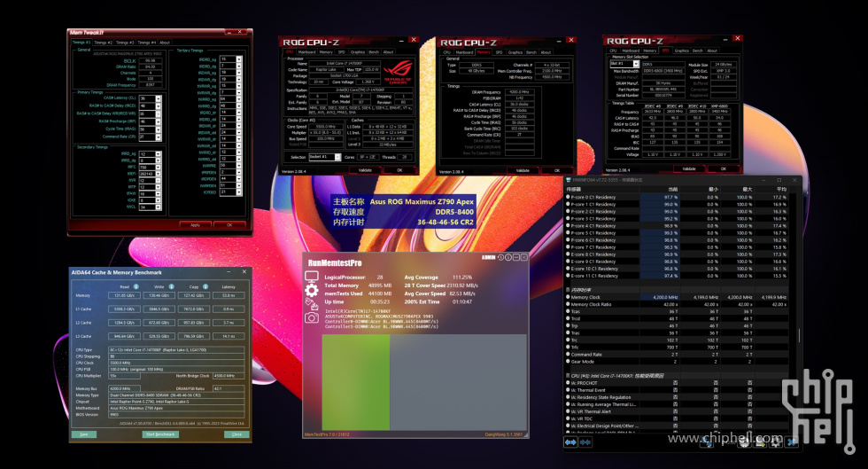Image resolution: width=868 pixels, height=469 pixels.
Task: Click the collapse arrows icon in HWiNFO footer
Action: coord(585,442)
